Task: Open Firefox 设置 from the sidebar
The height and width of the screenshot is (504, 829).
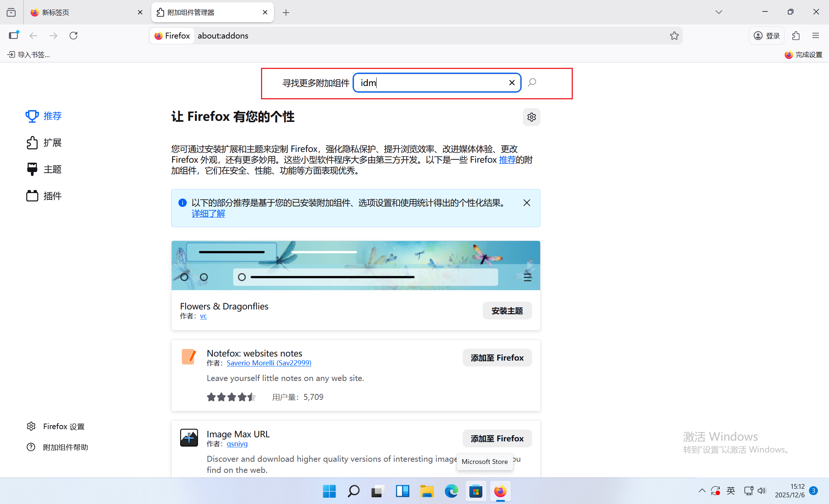Action: pyautogui.click(x=64, y=426)
